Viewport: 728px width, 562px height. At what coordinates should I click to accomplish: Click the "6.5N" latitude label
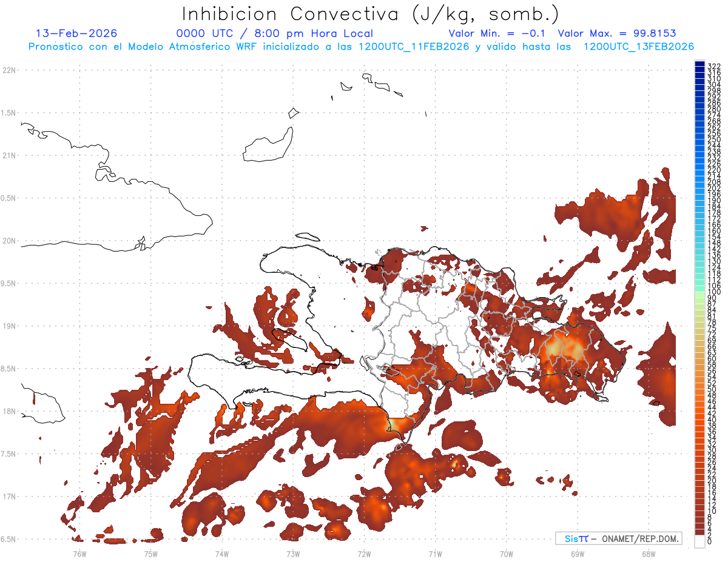point(9,539)
